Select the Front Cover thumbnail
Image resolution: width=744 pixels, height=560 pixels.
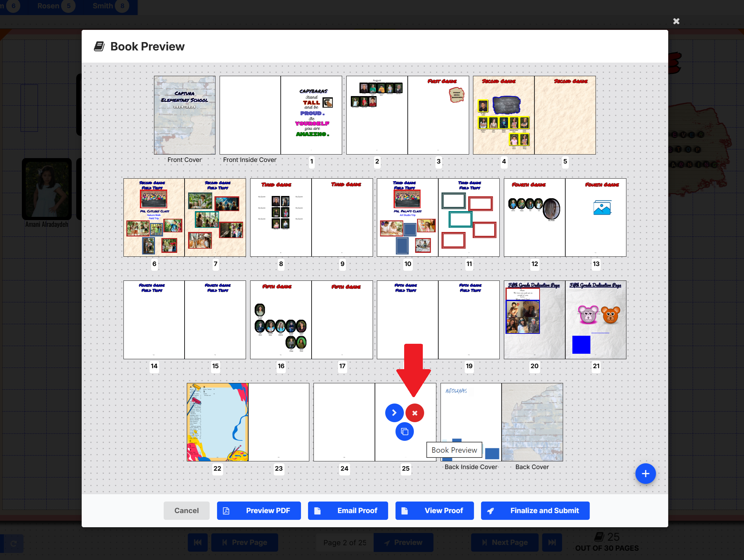(184, 115)
